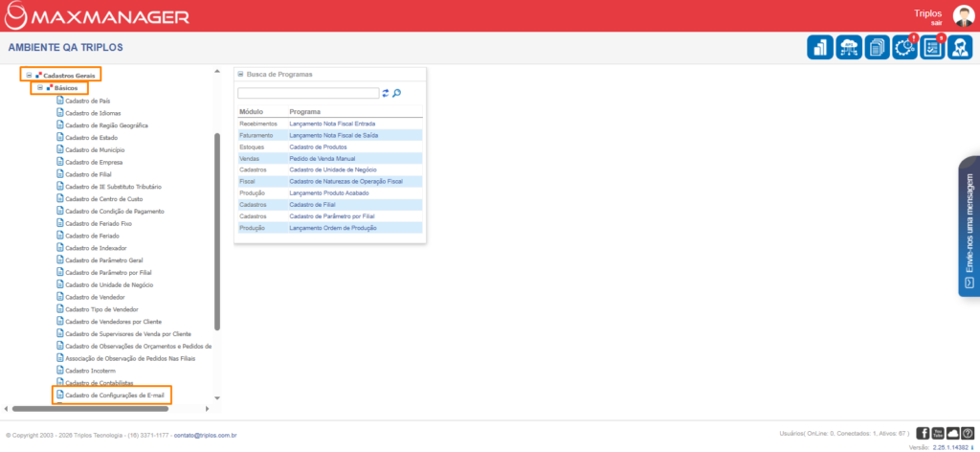Click the refresh arrows icon beside search field
The height and width of the screenshot is (452, 980).
[x=386, y=93]
